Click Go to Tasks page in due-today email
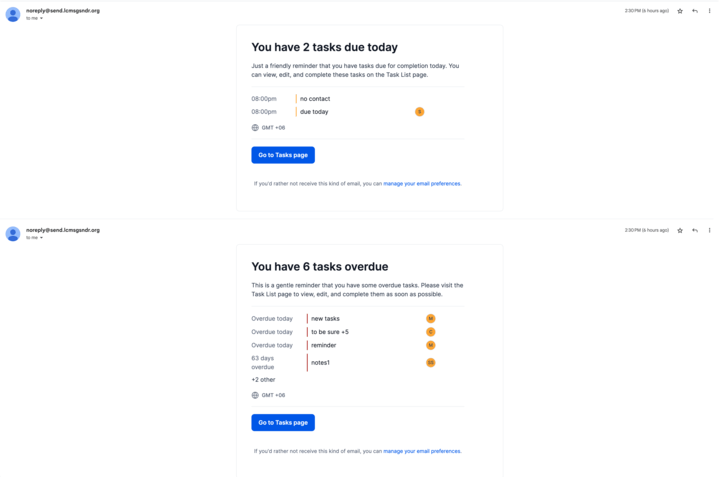The height and width of the screenshot is (477, 720). [283, 155]
